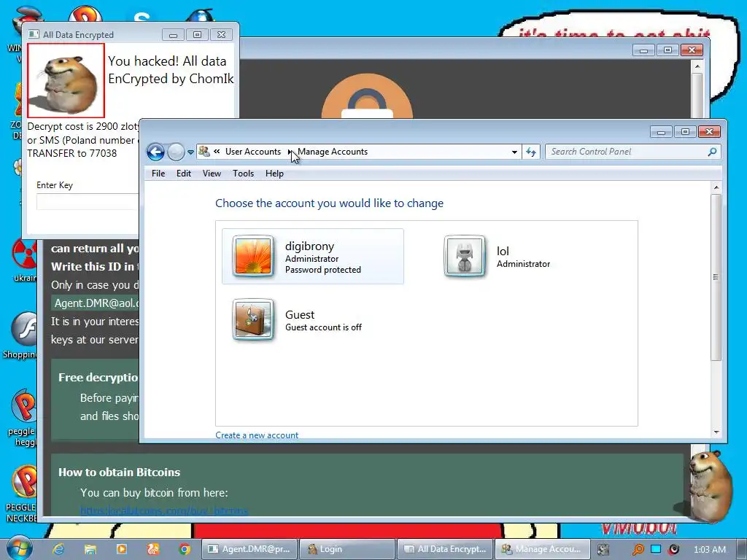Click the localbitcoins buy bitcoins link

coord(164,511)
